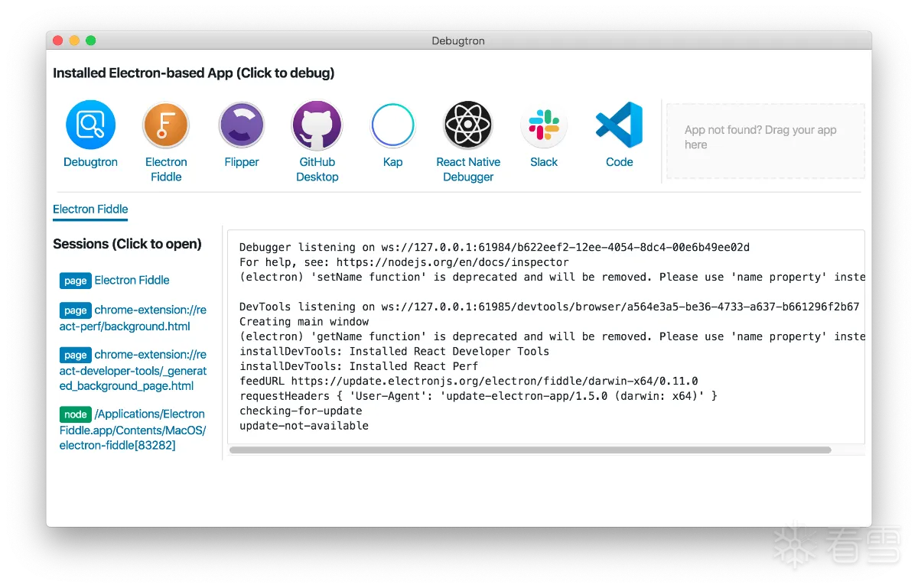Click the 'Creating main window' log line
The height and width of the screenshot is (588, 918).
coord(304,322)
